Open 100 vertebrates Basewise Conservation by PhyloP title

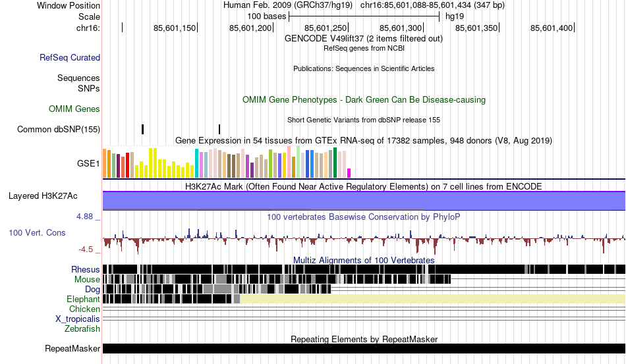(364, 217)
